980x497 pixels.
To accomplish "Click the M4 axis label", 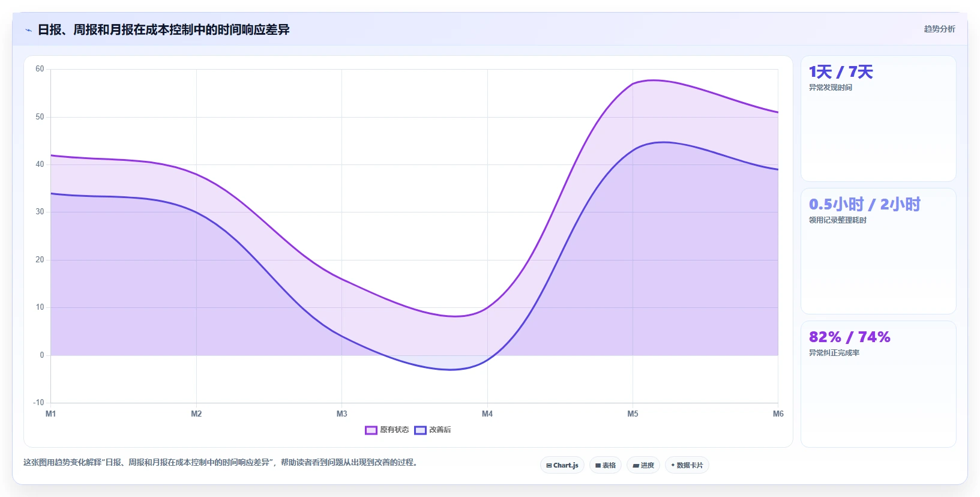I will pyautogui.click(x=487, y=414).
